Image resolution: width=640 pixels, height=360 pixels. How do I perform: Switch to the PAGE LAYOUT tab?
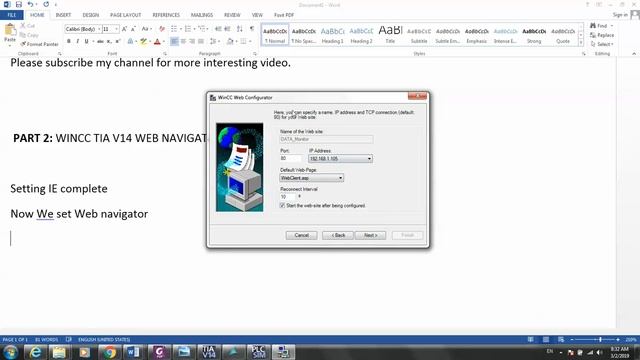(x=125, y=15)
